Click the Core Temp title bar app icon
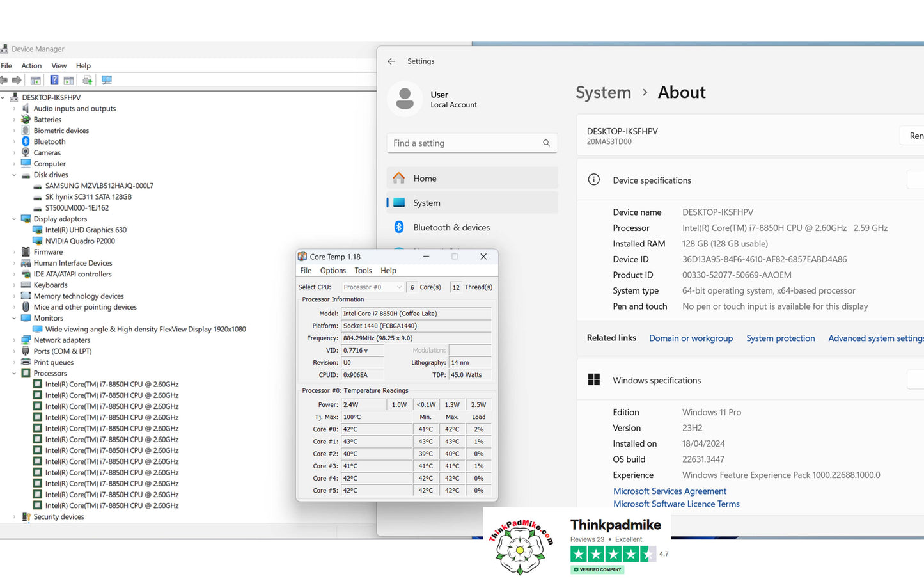This screenshot has width=924, height=581. click(x=302, y=257)
